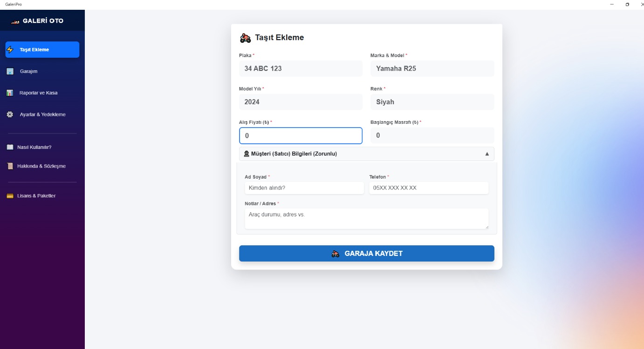The image size is (644, 349).
Task: Click the GARAJA KAYDET button
Action: click(367, 254)
